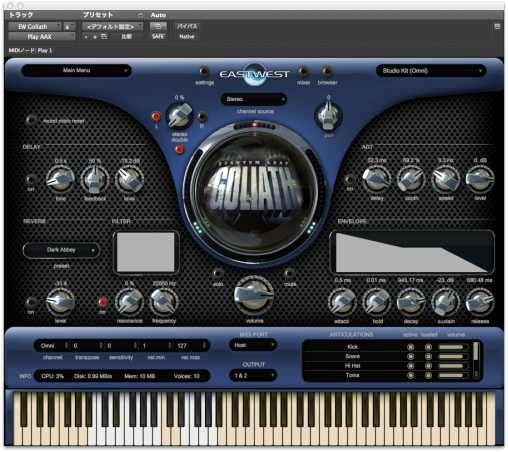Open the settings panel button
This screenshot has height=452, width=508.
click(204, 71)
